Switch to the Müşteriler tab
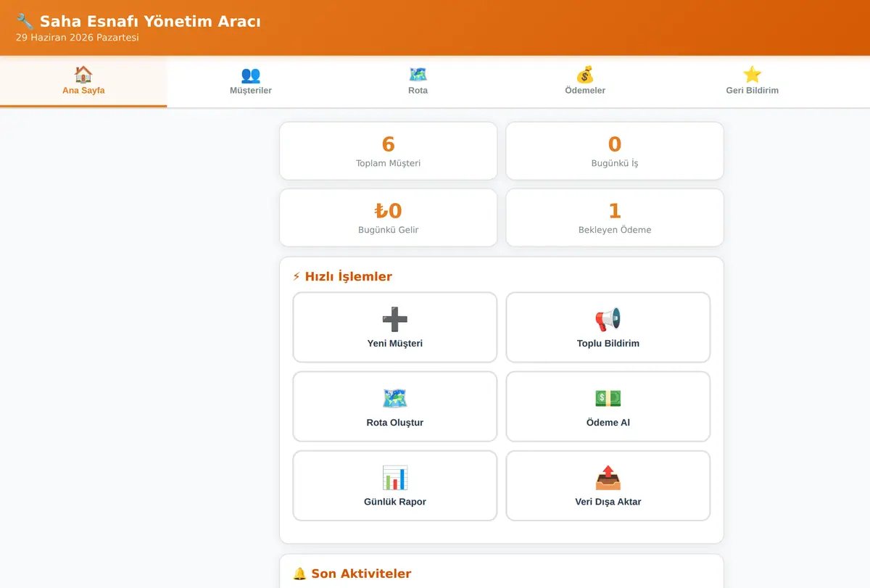The width and height of the screenshot is (870, 588). click(x=251, y=82)
